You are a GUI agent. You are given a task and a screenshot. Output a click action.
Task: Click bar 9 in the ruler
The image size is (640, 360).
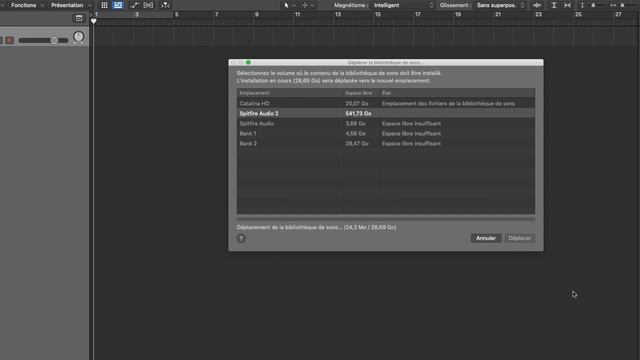coord(257,15)
